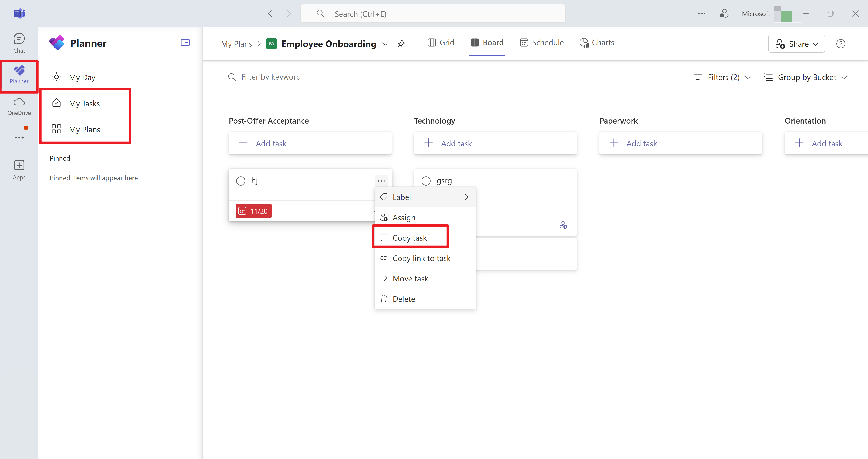Viewport: 868px width, 459px height.
Task: Switch to the Schedule view tab
Action: tap(542, 43)
